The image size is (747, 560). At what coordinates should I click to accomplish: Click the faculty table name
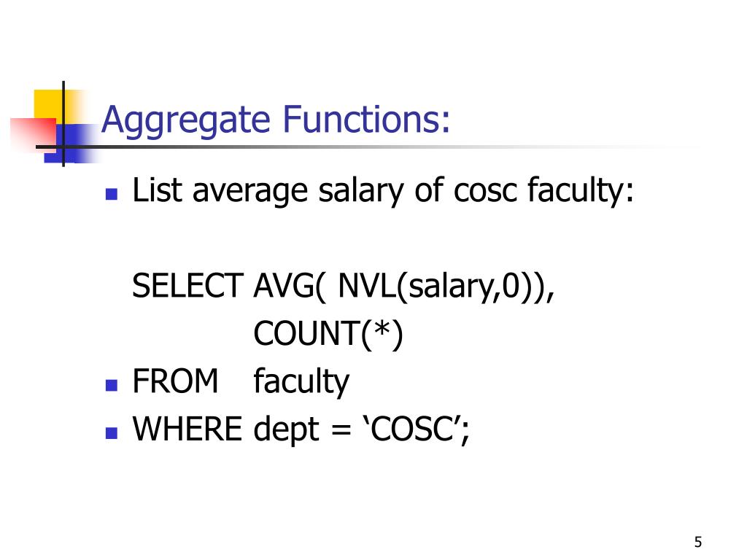click(x=301, y=382)
